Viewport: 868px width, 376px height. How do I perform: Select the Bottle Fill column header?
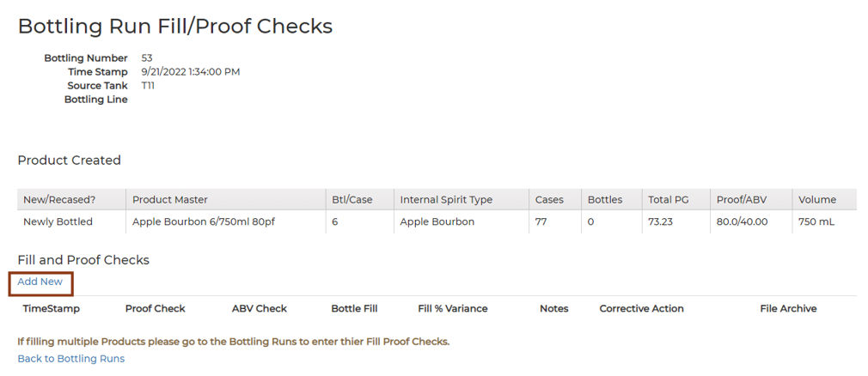coord(354,308)
